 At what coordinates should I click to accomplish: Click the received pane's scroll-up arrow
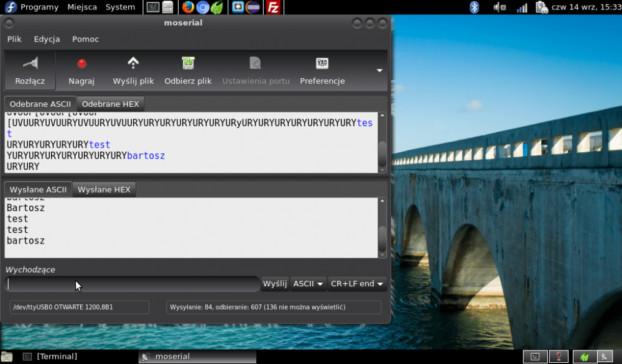(382, 116)
